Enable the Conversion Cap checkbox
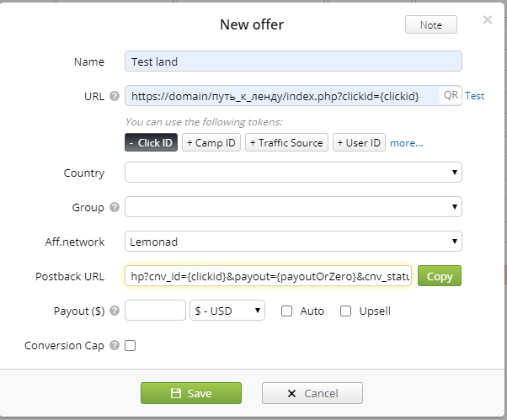507x420 pixels. tap(131, 345)
